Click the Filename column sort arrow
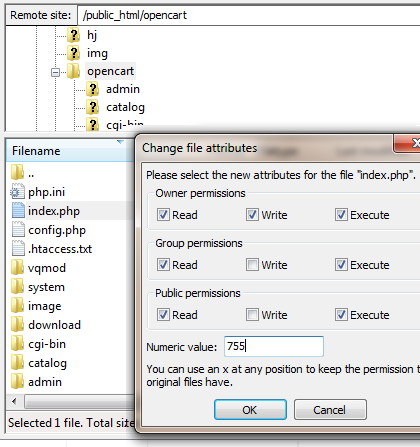The width and height of the screenshot is (420, 447). 120,142
